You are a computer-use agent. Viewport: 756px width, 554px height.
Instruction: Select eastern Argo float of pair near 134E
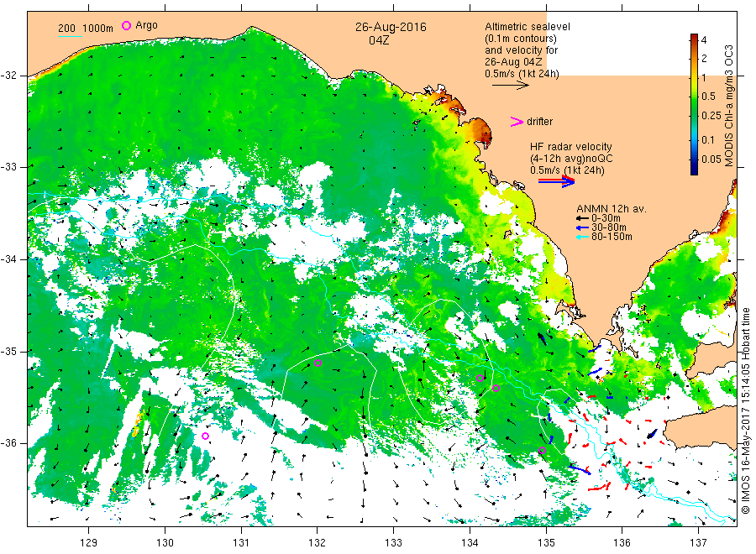(x=496, y=389)
